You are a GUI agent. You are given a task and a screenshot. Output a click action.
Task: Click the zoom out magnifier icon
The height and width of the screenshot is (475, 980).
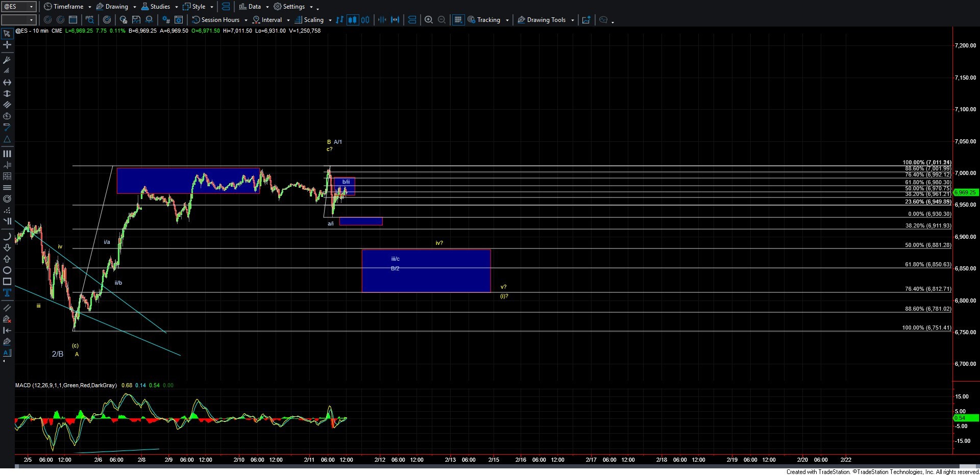click(442, 20)
